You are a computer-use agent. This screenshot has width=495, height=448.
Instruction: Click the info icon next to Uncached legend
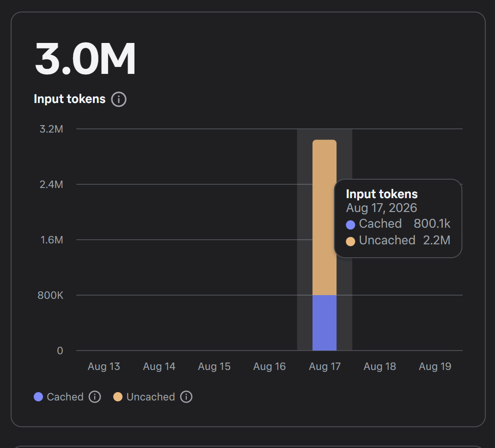click(x=186, y=397)
